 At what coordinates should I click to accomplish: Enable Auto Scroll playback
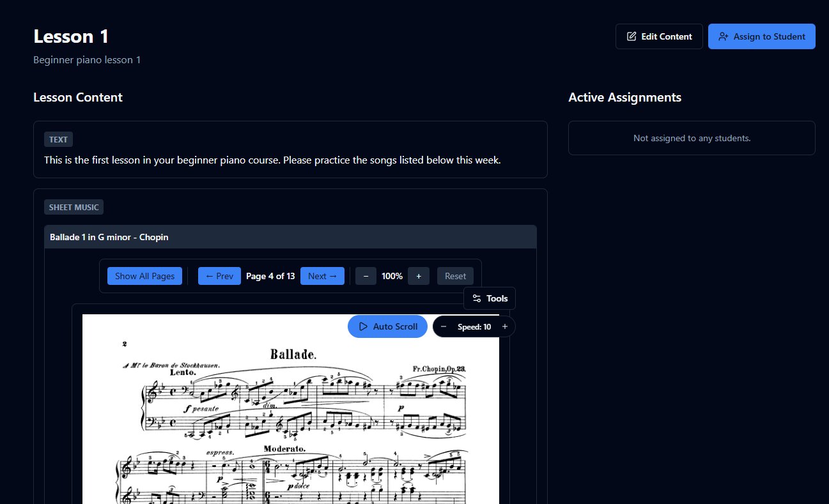pyautogui.click(x=387, y=326)
